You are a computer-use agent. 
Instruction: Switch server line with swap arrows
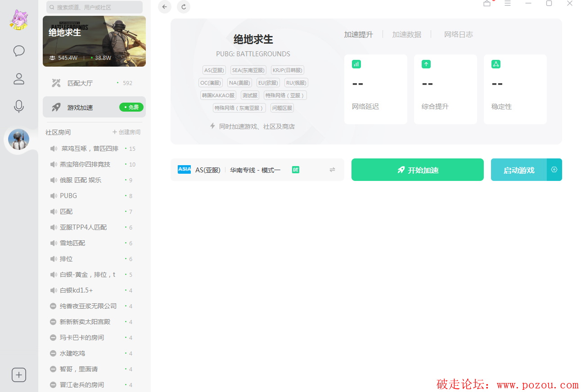pyautogui.click(x=332, y=170)
